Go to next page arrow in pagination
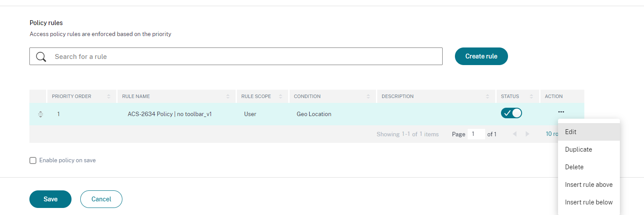Image resolution: width=644 pixels, height=215 pixels. 527,134
